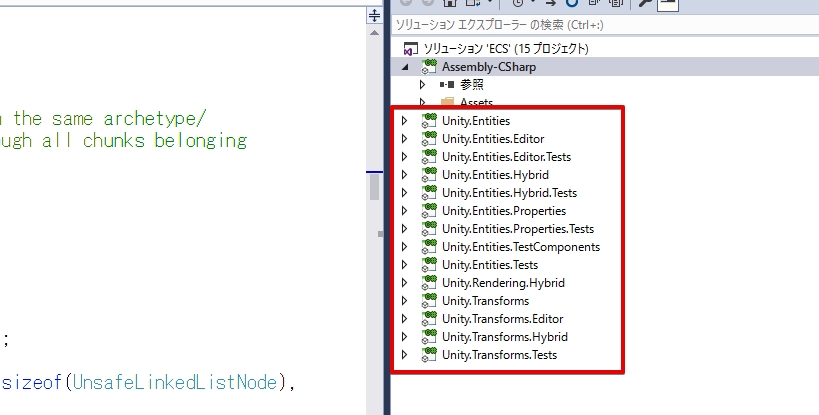Select the Unity.Entities.Tests project name
819x415 pixels.
(490, 265)
